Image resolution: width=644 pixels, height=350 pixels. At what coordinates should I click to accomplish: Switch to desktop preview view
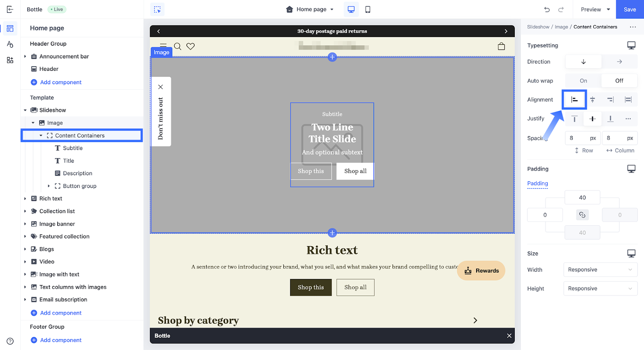click(351, 9)
